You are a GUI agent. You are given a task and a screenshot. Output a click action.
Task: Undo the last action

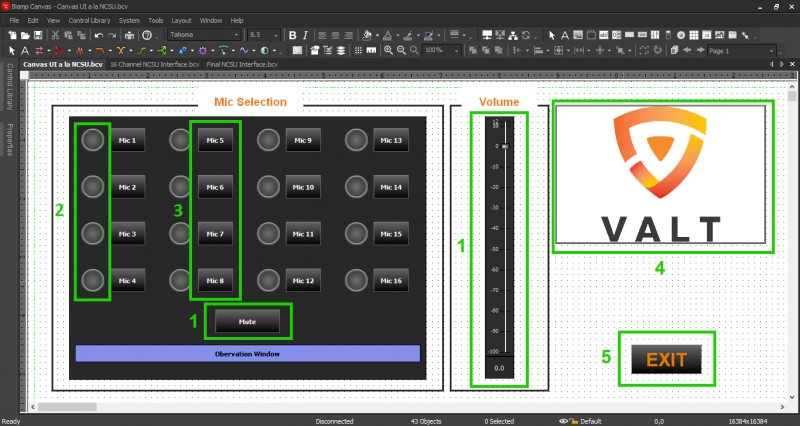[x=98, y=35]
